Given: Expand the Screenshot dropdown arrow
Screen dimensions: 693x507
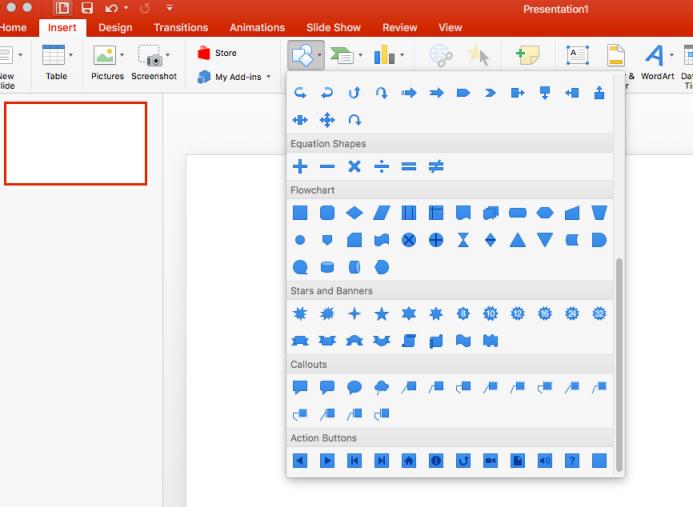Looking at the screenshot, I should (168, 55).
